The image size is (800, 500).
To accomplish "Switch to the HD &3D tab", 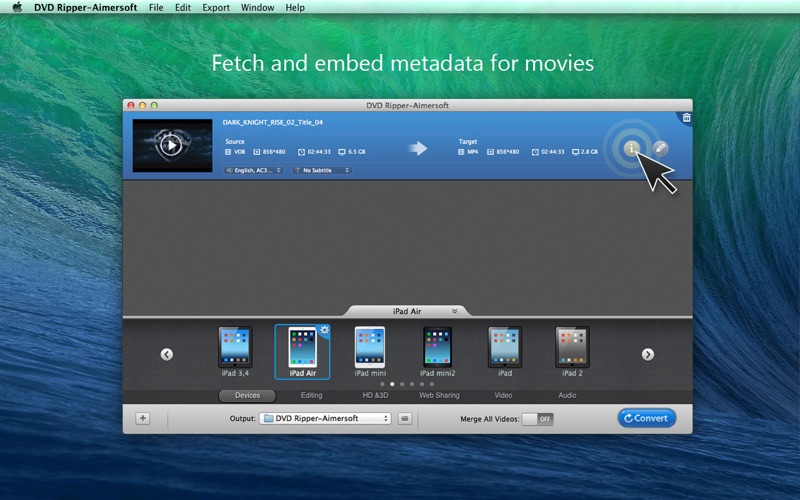I will (375, 395).
